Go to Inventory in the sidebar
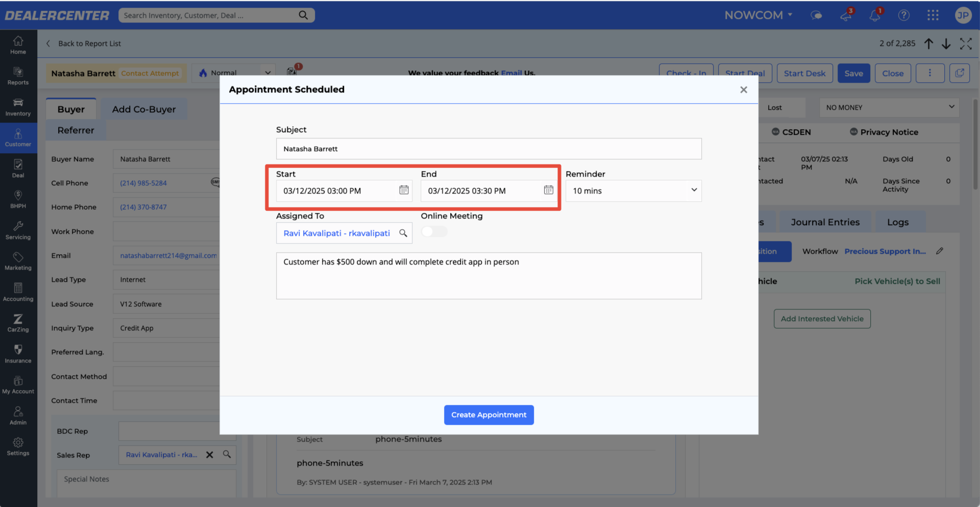 click(18, 107)
